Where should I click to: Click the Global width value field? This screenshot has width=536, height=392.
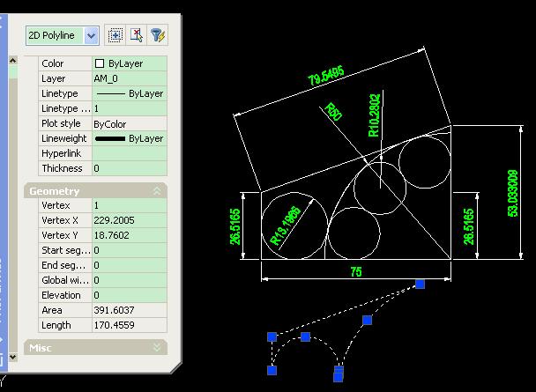point(130,280)
